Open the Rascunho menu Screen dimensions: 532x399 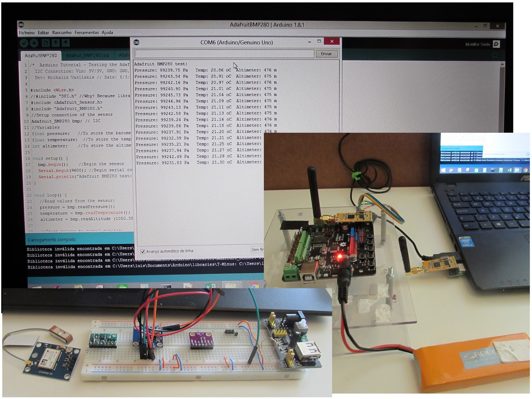pos(62,33)
